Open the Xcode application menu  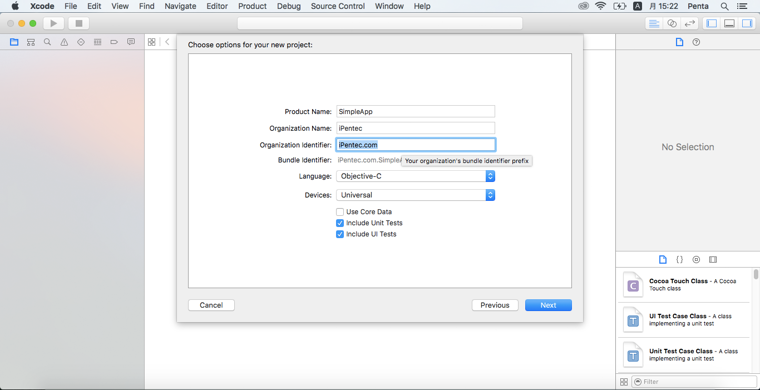coord(42,6)
